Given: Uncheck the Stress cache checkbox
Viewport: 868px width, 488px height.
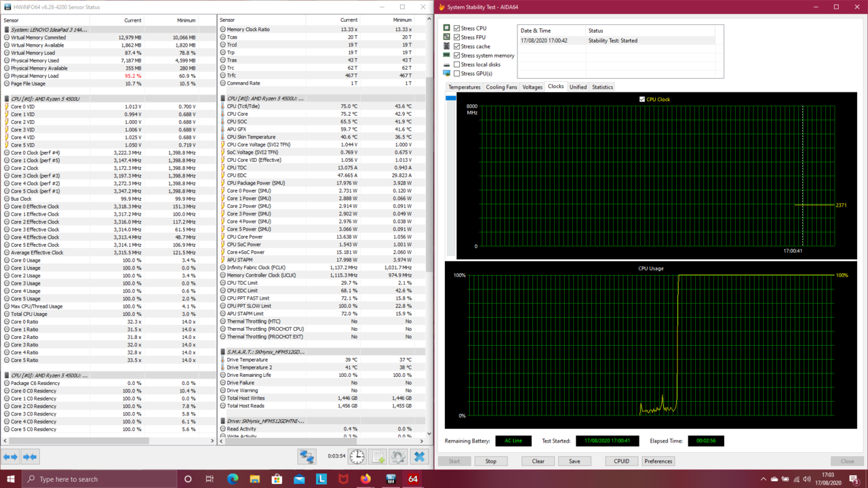Looking at the screenshot, I should (456, 46).
